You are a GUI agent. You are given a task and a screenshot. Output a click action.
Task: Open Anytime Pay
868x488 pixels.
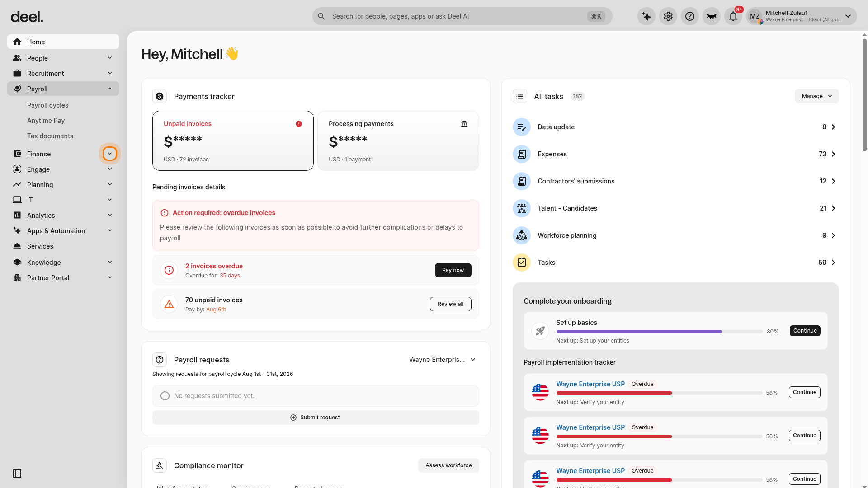(x=46, y=121)
